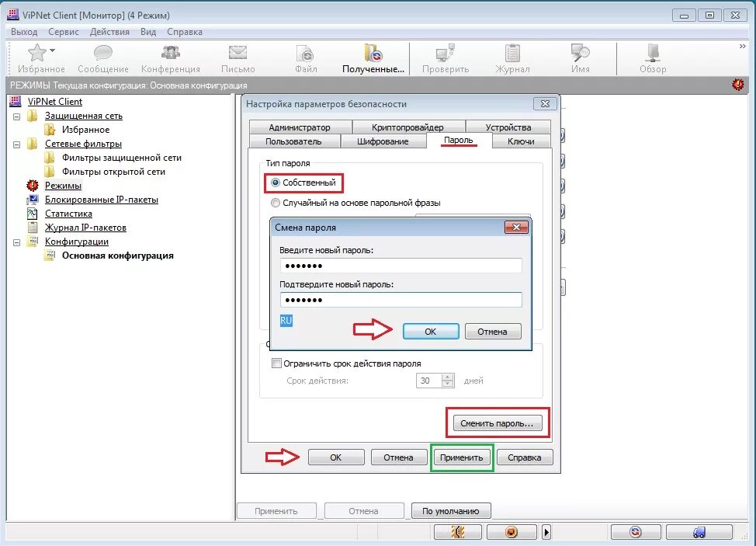Expand the toolbar overflow chevron

tap(743, 47)
